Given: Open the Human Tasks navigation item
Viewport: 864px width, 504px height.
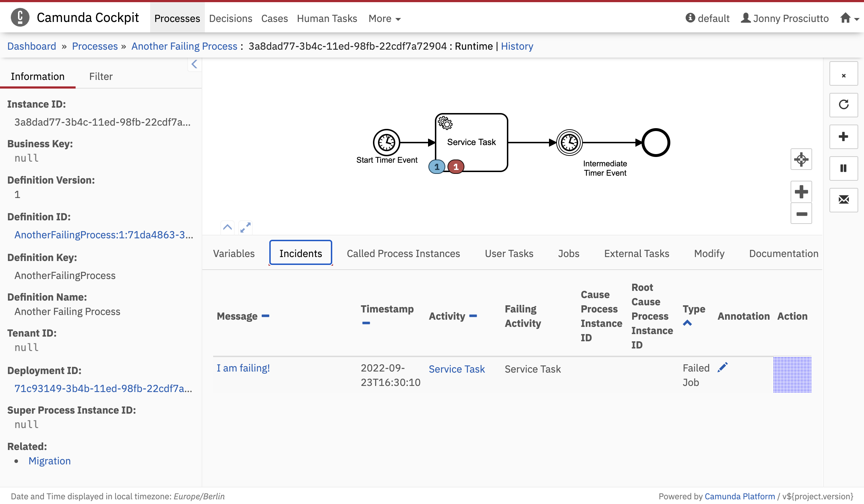Looking at the screenshot, I should tap(327, 18).
